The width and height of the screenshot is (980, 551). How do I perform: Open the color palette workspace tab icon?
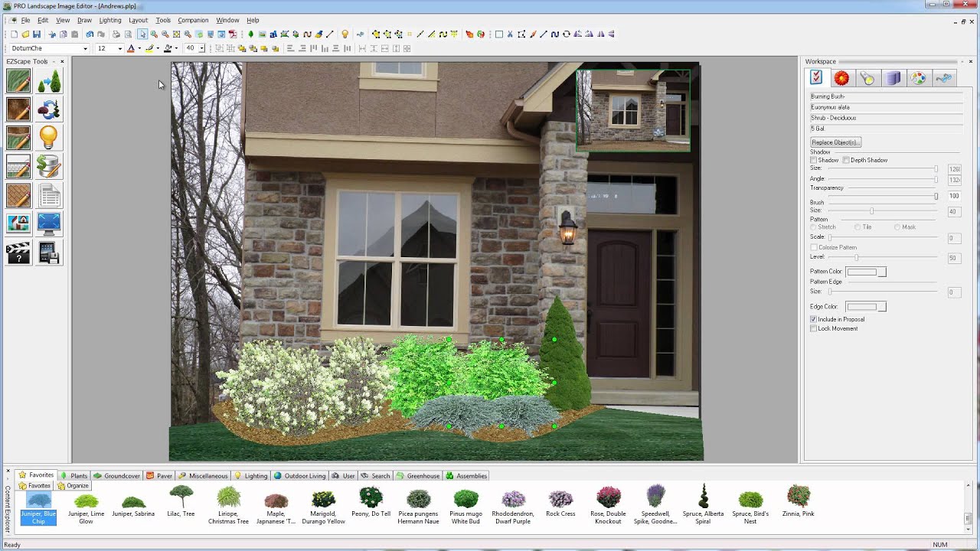(918, 78)
